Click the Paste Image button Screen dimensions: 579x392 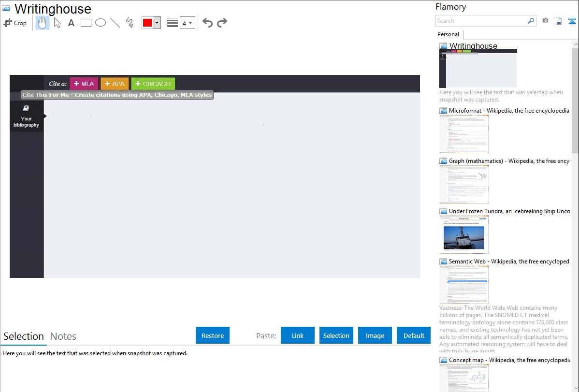pyautogui.click(x=375, y=335)
